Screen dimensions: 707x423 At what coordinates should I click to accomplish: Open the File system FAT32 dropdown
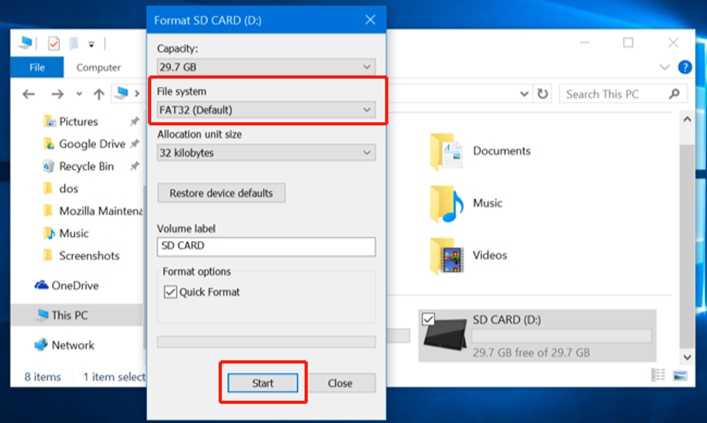tap(266, 110)
